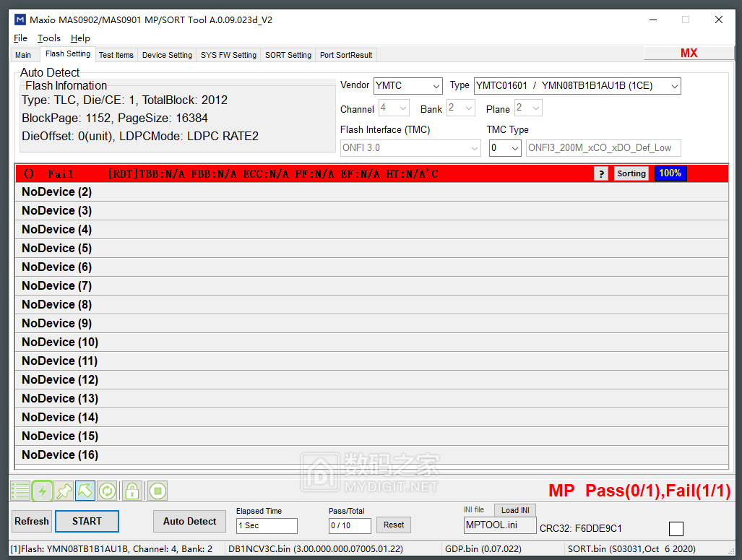Click status bar entry DB1NCV3C.bin

(316, 549)
